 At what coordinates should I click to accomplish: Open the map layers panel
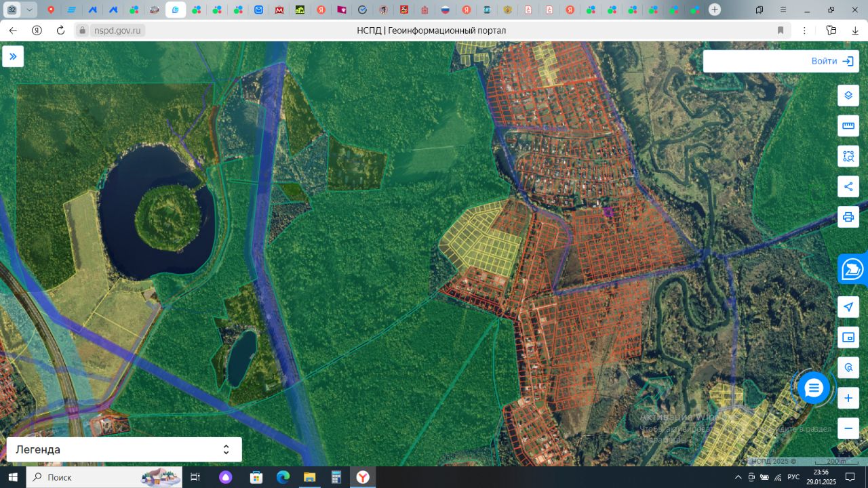point(848,96)
